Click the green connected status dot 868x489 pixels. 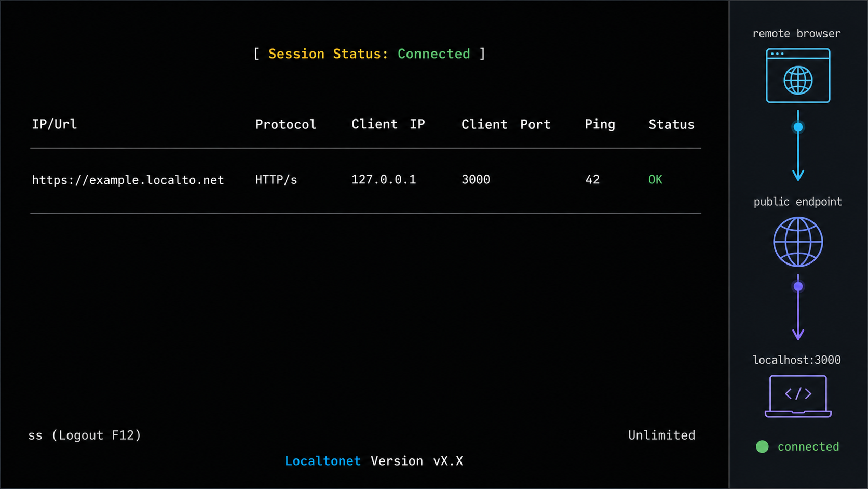(762, 446)
